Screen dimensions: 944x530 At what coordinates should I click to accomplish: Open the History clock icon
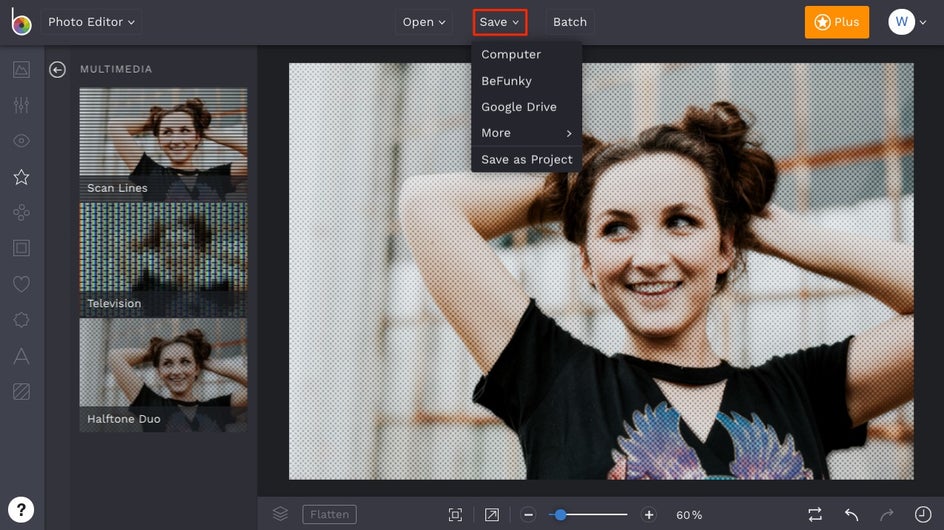pos(922,514)
